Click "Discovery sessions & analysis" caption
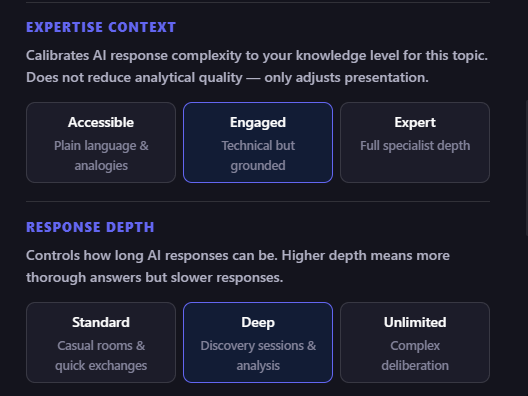 pyautogui.click(x=258, y=356)
